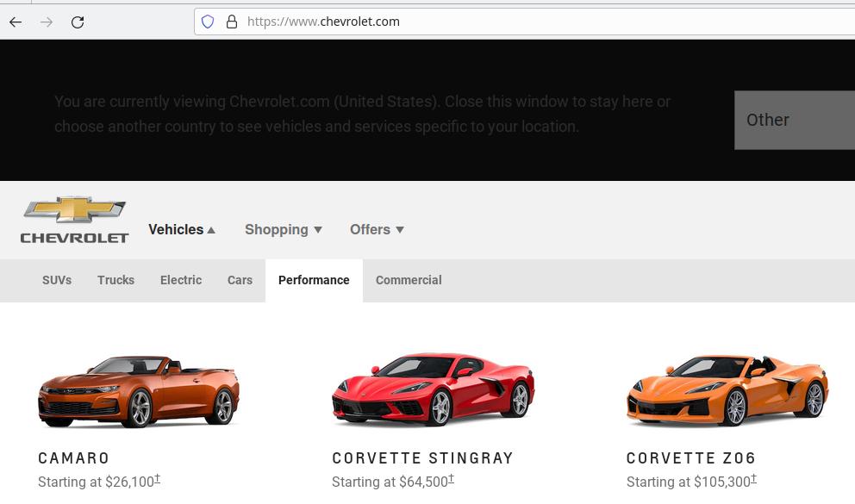855x504 pixels.
Task: Reload the page with the refresh icon
Action: 78,22
